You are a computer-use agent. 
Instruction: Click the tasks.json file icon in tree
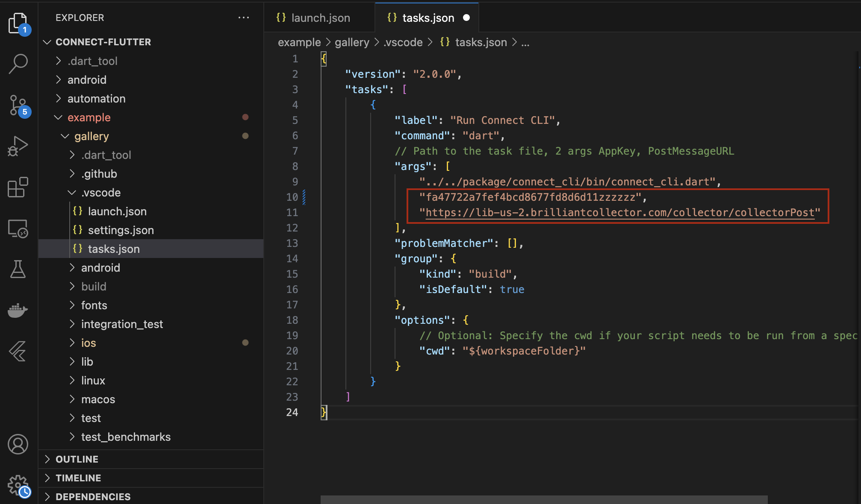pos(77,249)
